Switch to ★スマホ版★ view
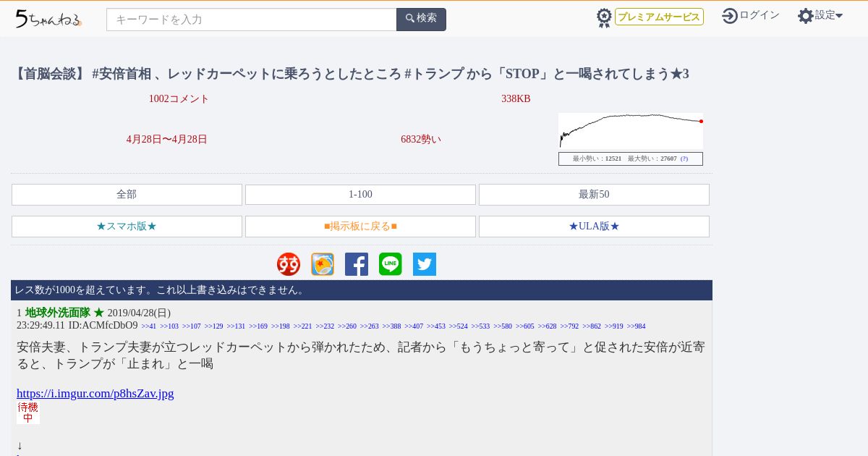This screenshot has width=868, height=456. pos(127,227)
